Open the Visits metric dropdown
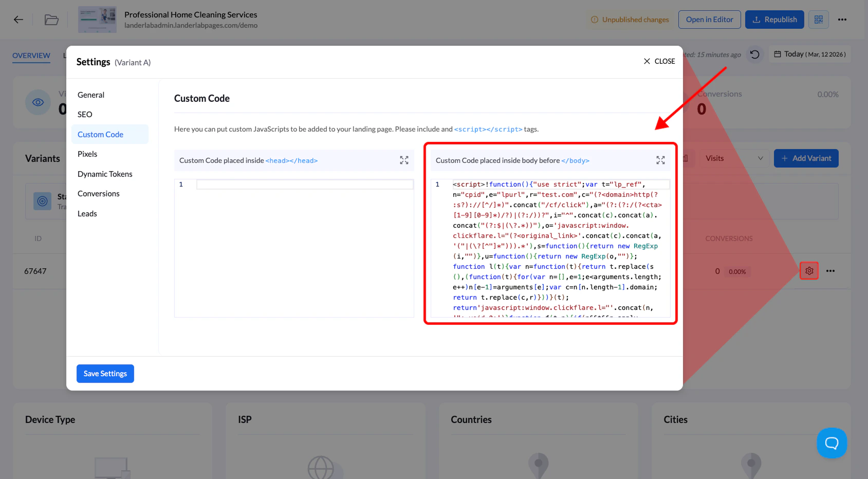 pos(734,158)
